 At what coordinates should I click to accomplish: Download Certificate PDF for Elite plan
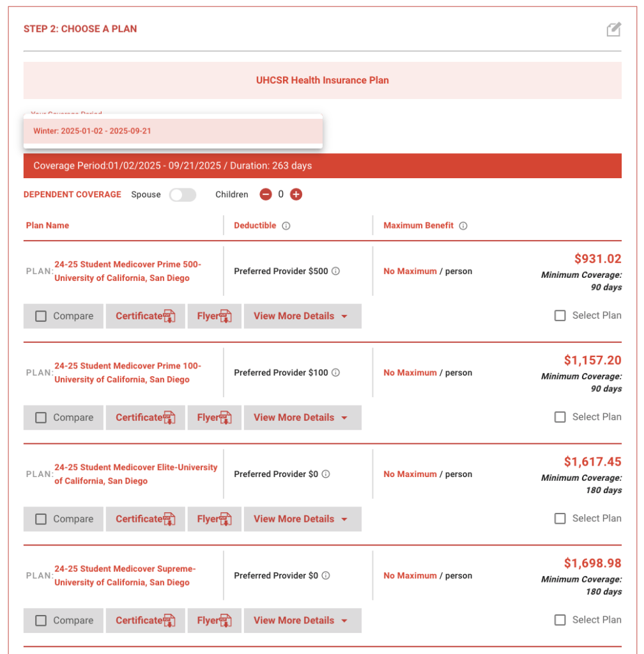(145, 519)
